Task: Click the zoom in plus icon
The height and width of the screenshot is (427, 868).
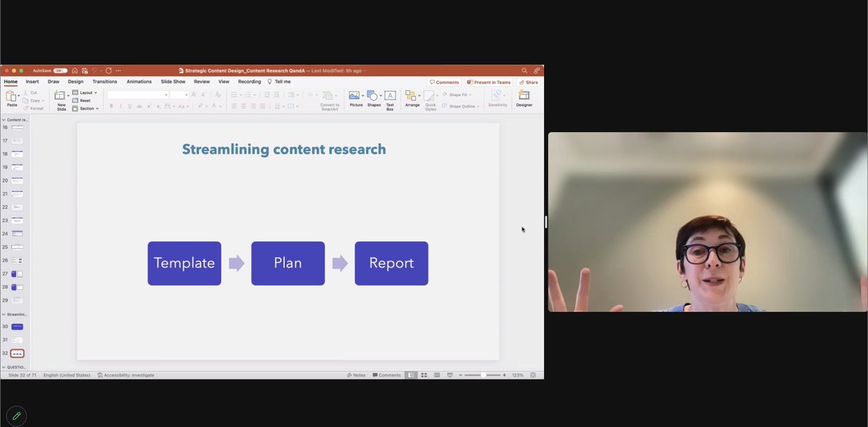Action: point(504,375)
